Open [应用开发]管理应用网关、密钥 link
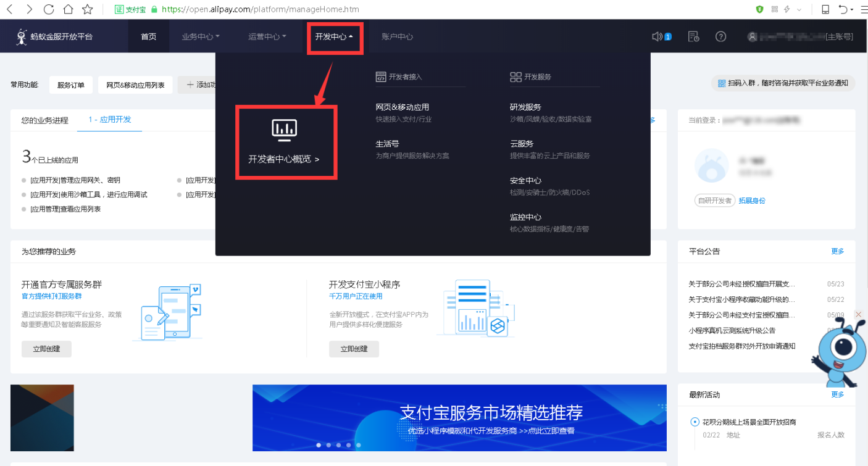868x466 pixels. point(75,180)
